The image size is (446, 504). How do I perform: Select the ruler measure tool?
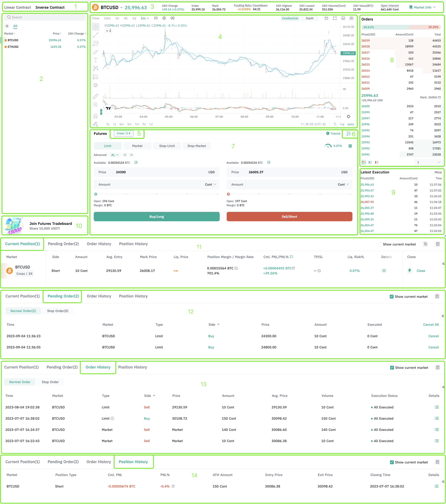tap(95, 96)
